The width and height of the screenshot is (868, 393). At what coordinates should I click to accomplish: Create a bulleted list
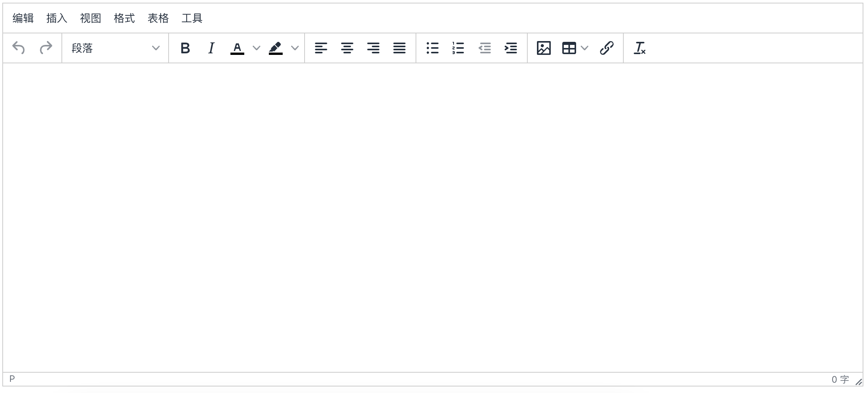tap(432, 48)
